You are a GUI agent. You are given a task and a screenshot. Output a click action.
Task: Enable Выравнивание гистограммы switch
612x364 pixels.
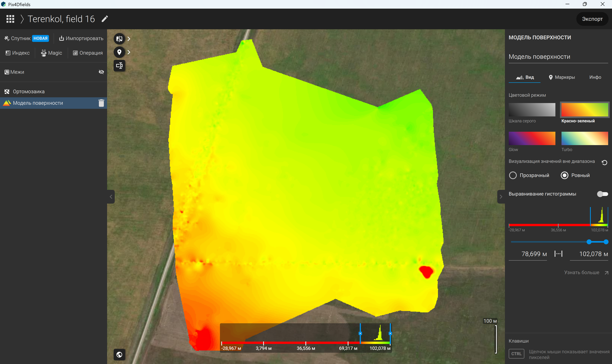pyautogui.click(x=602, y=194)
